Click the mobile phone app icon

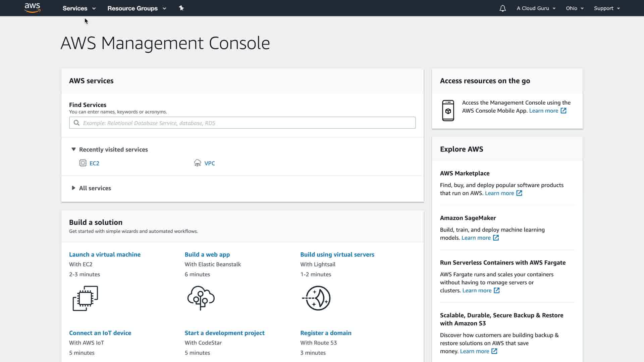[x=448, y=110]
